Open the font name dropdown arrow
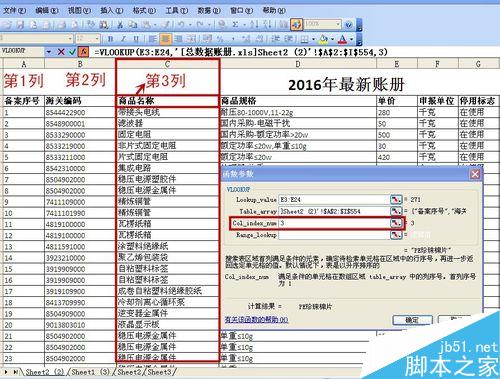The height and width of the screenshot is (379, 500). 70,39
